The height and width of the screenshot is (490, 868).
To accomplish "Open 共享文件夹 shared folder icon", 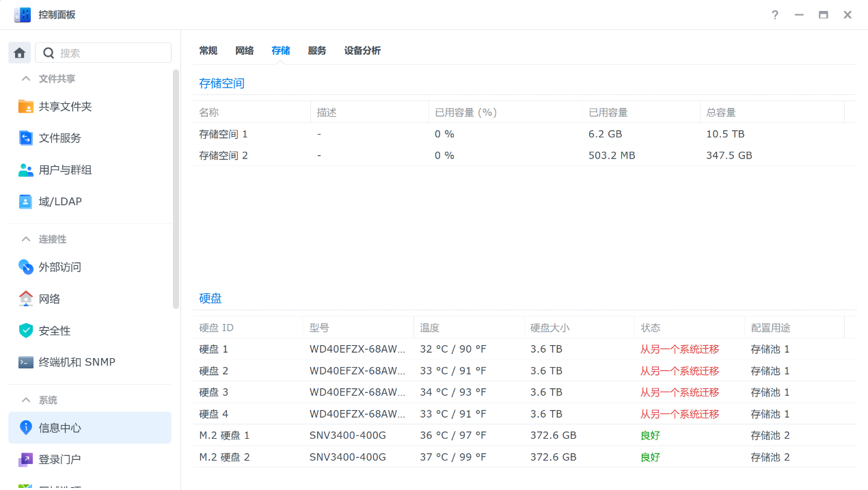I will [26, 107].
